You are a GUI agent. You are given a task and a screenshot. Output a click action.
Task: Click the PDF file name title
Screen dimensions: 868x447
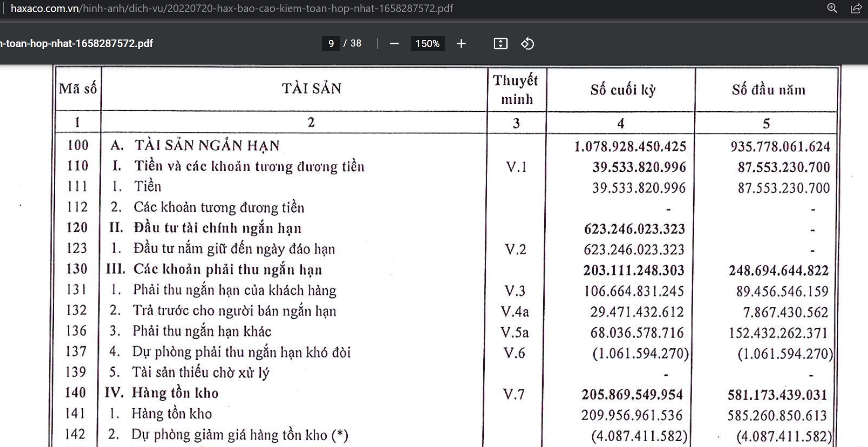tap(76, 43)
